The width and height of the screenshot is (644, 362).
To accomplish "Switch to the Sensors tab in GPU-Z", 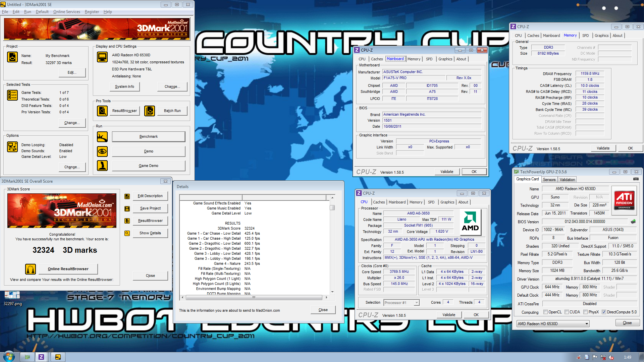I will pos(549,180).
